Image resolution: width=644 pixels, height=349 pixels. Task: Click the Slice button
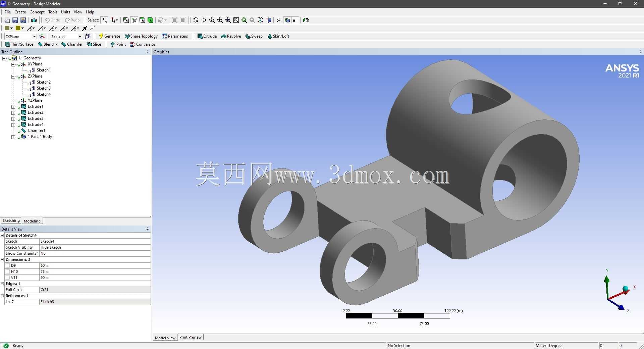coord(94,44)
